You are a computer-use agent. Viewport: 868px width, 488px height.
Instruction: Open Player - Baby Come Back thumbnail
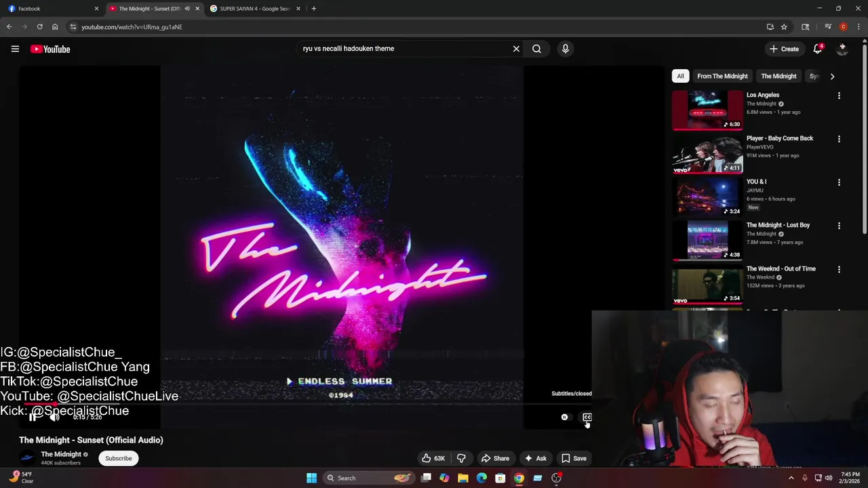707,152
